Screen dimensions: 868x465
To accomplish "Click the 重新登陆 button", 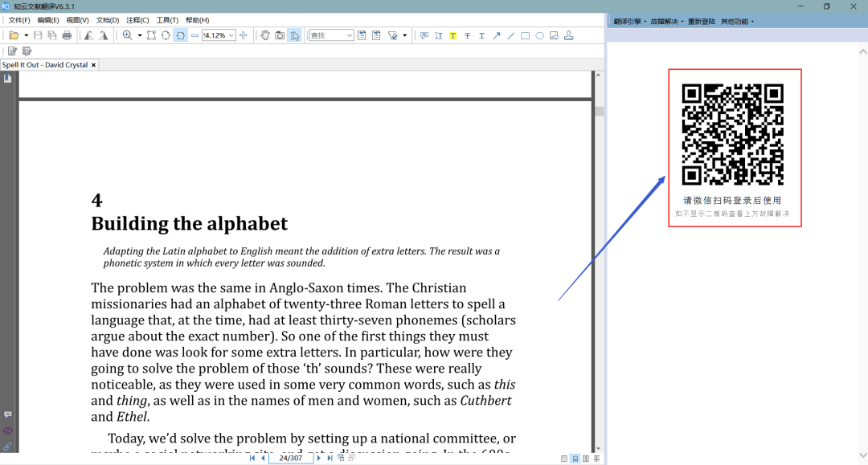I will [701, 22].
